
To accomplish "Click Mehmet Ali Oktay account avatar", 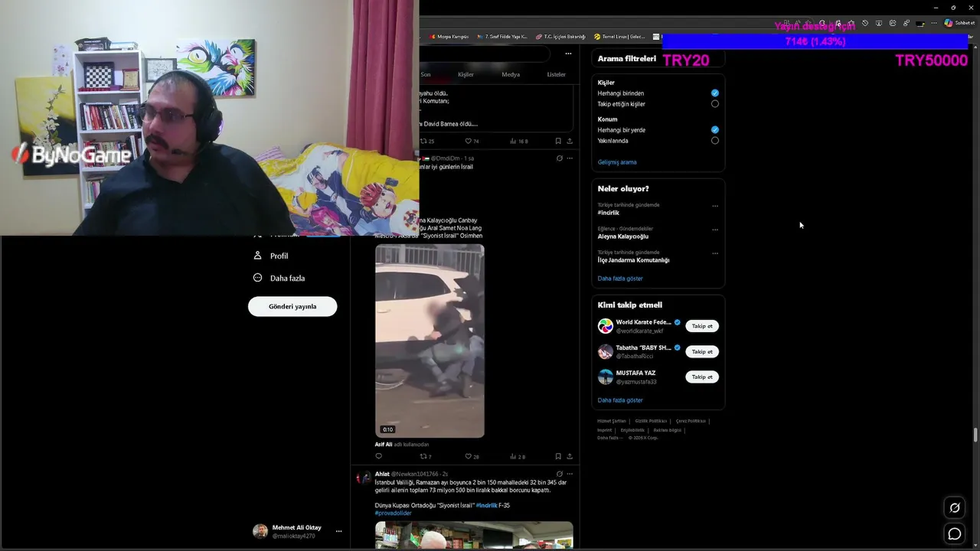I will tap(260, 531).
